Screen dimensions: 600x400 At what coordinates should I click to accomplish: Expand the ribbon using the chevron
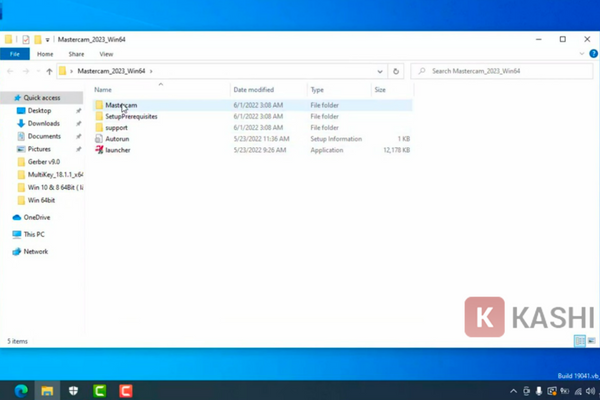pyautogui.click(x=584, y=54)
